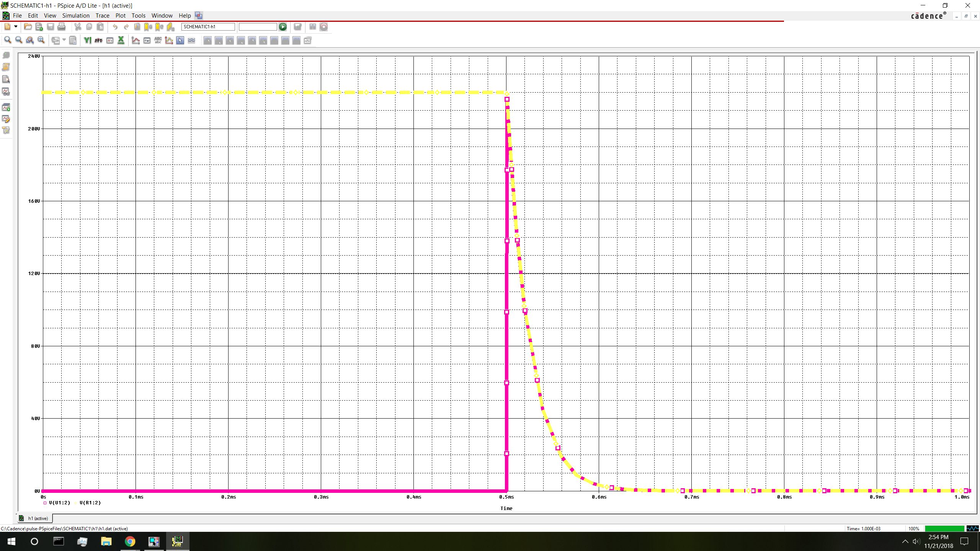Expand the display control dropdown arrow

64,40
